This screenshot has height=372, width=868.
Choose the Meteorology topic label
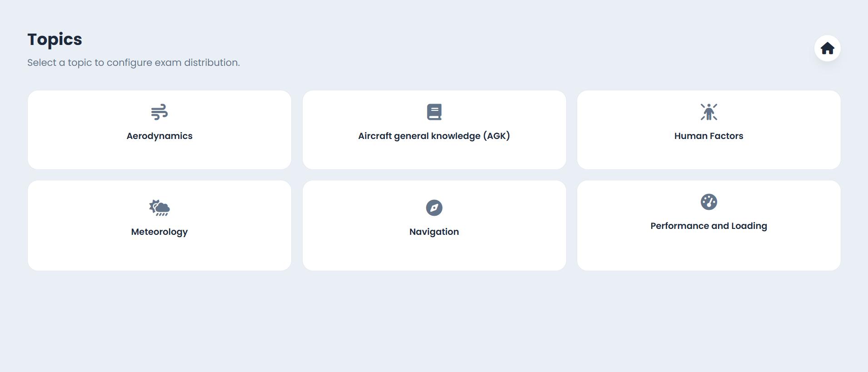coord(160,232)
